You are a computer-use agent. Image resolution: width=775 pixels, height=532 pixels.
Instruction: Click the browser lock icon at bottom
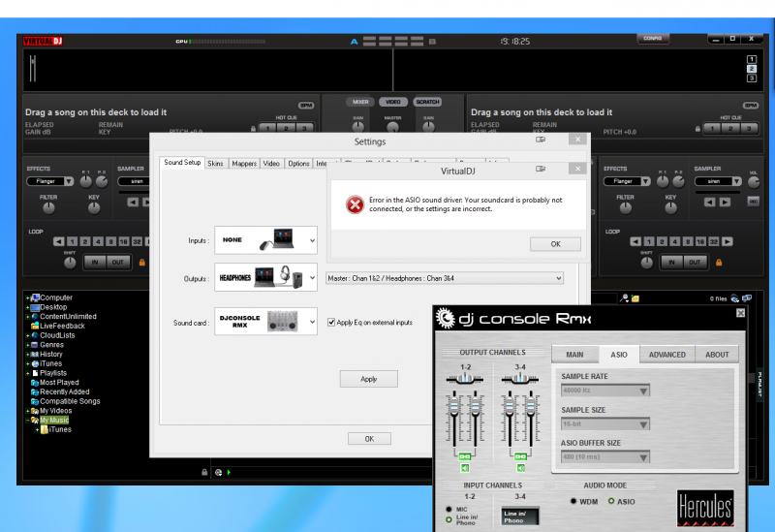click(204, 472)
